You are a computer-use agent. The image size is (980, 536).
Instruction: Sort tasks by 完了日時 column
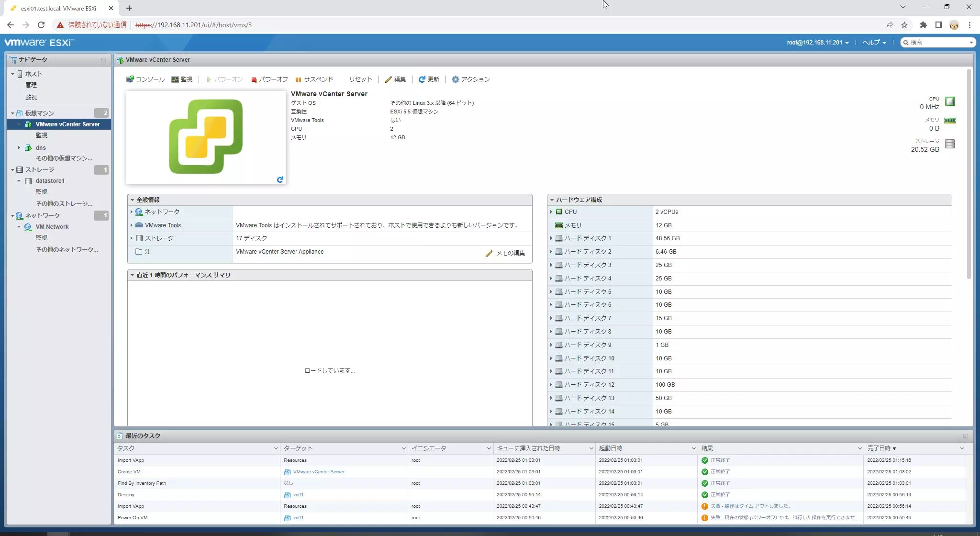point(881,448)
